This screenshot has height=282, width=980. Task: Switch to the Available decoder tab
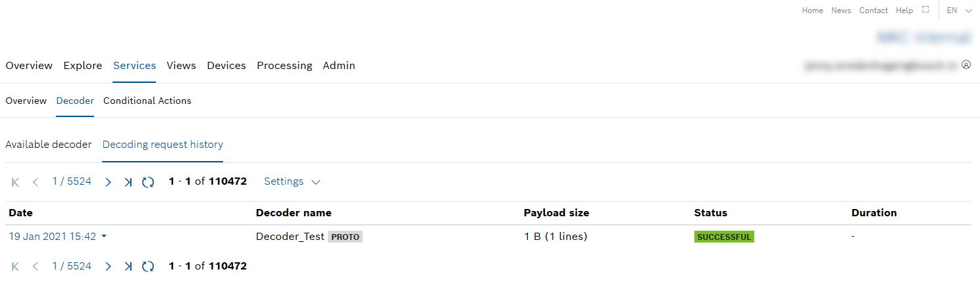[49, 145]
